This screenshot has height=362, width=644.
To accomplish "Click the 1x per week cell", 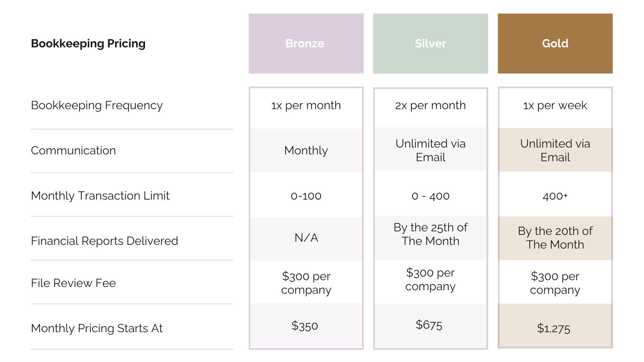I will click(x=555, y=106).
